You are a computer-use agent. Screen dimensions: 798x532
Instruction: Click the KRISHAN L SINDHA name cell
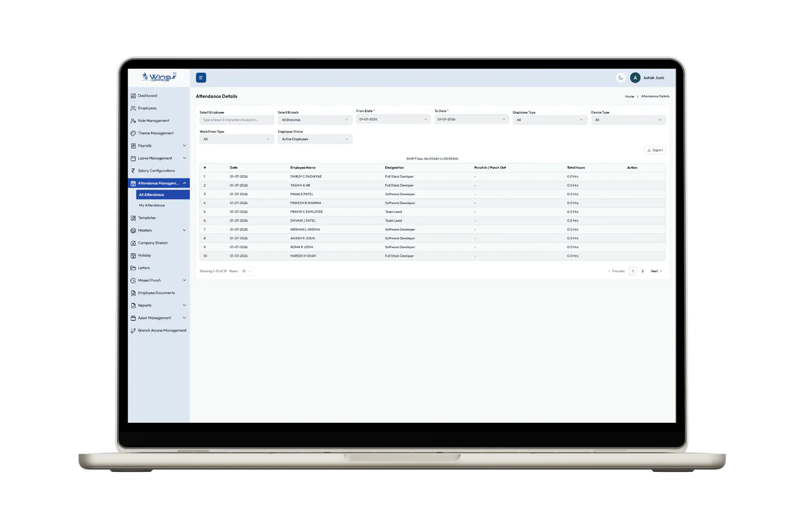(x=305, y=229)
